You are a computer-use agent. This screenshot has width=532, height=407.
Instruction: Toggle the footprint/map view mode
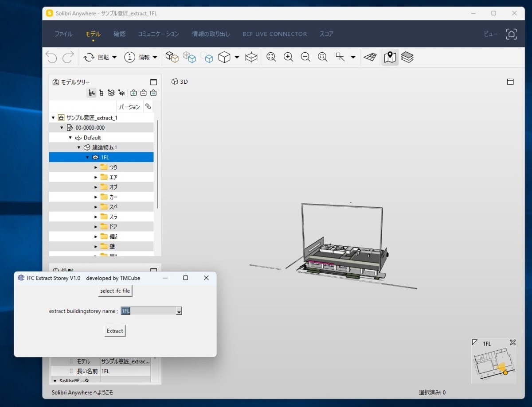click(390, 57)
